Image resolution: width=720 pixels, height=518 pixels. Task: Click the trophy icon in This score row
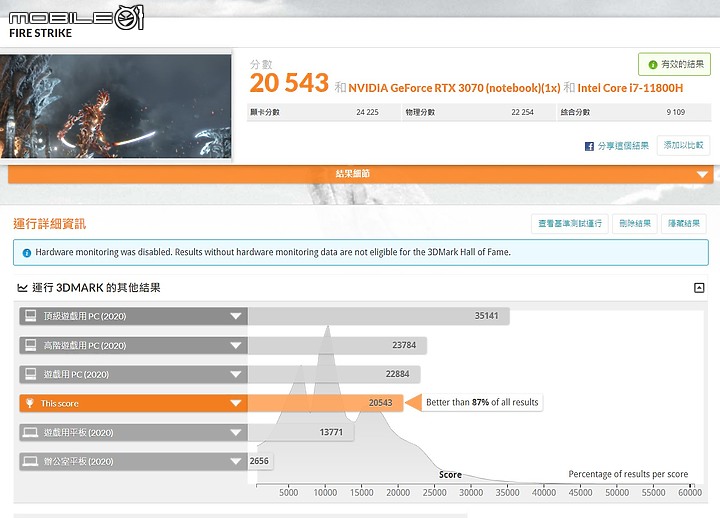[30, 403]
